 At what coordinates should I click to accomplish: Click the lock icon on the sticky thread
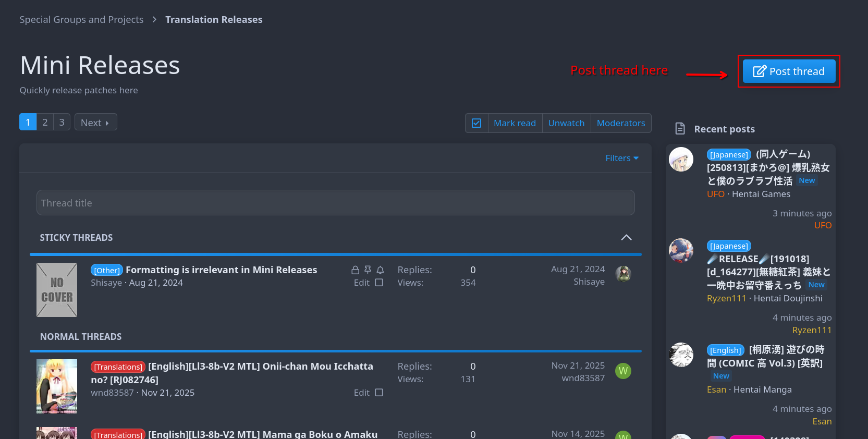[x=355, y=270]
